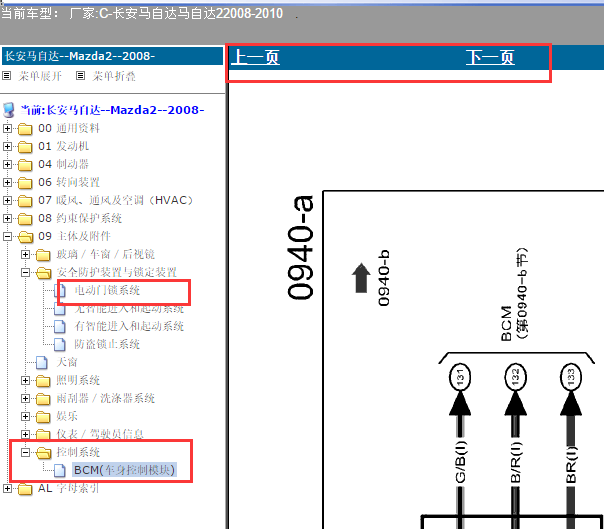Select the 01 发动机 folder label

coord(64,146)
